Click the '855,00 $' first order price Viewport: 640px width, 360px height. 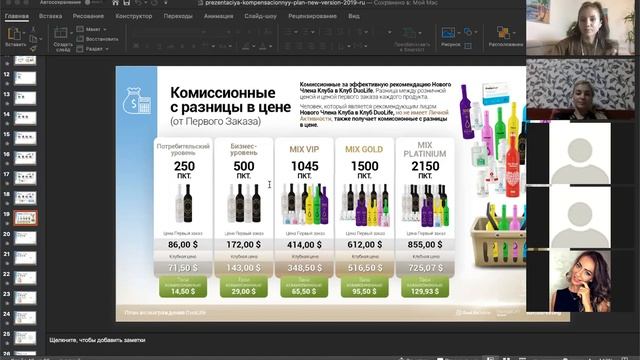click(x=425, y=244)
